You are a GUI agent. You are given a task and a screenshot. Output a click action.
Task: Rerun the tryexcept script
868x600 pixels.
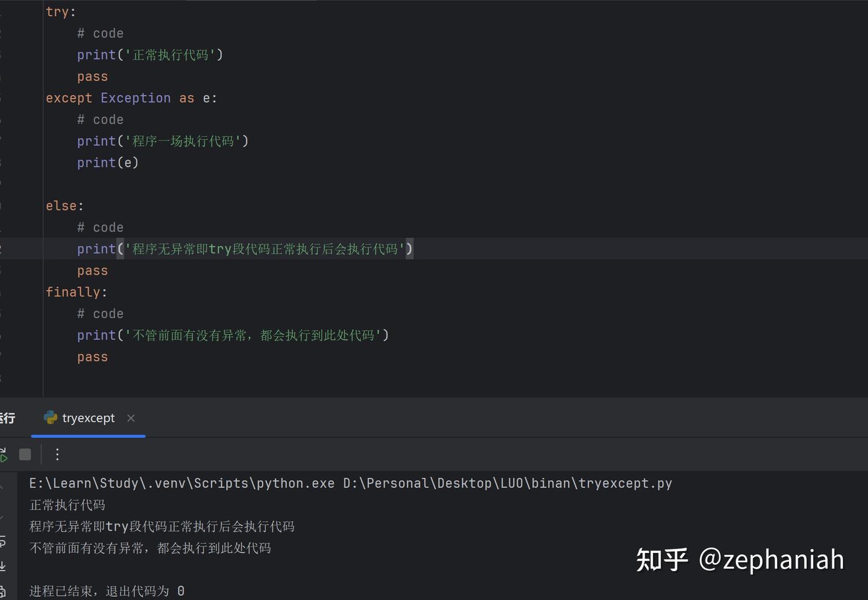tap(3, 455)
